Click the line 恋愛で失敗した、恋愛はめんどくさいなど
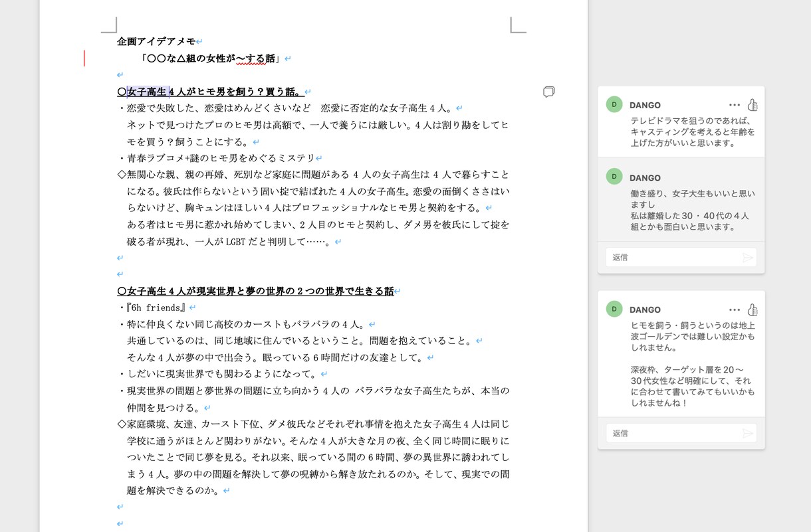This screenshot has width=811, height=532. pos(290,108)
